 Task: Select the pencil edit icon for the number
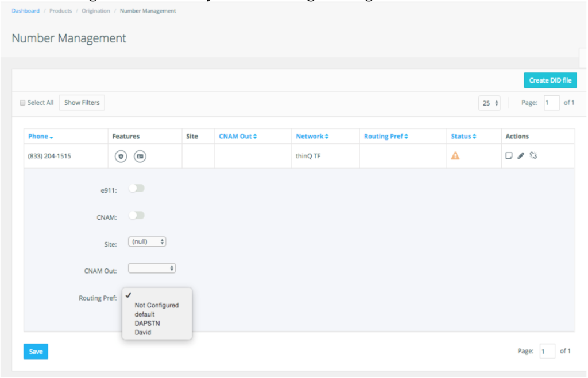[520, 155]
